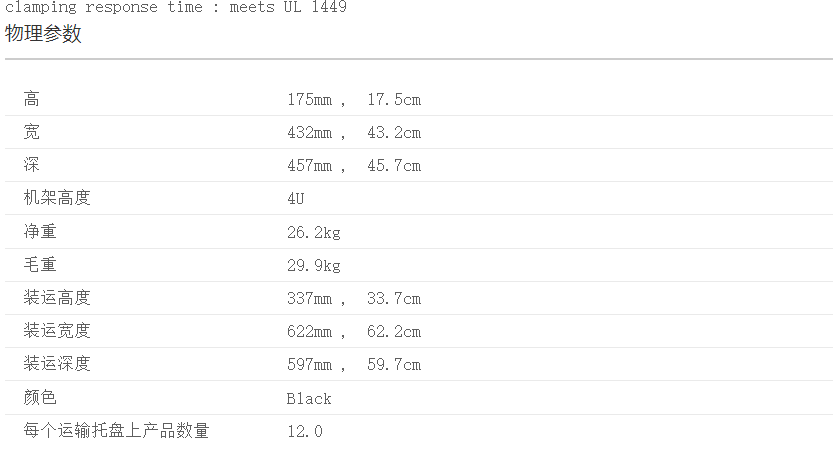Click the Black color value
Viewport: 836px width, 449px height.
(x=309, y=398)
